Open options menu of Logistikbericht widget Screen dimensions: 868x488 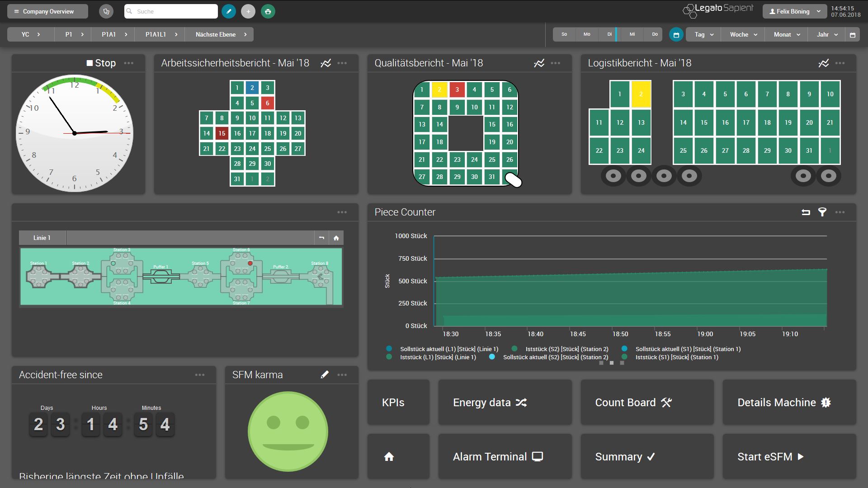840,63
